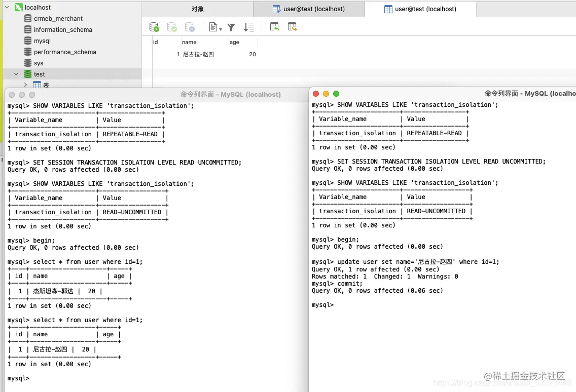
Task: Select the crmeb_merchant database
Action: tap(58, 18)
